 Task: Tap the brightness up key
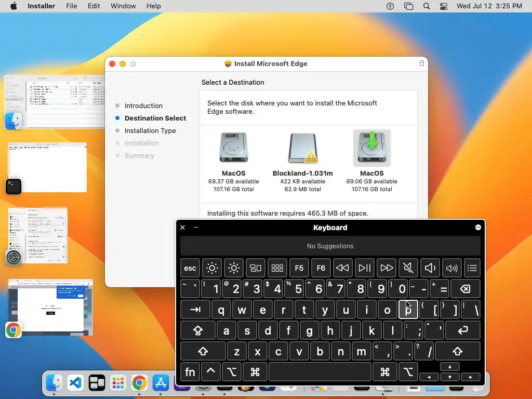(x=234, y=268)
